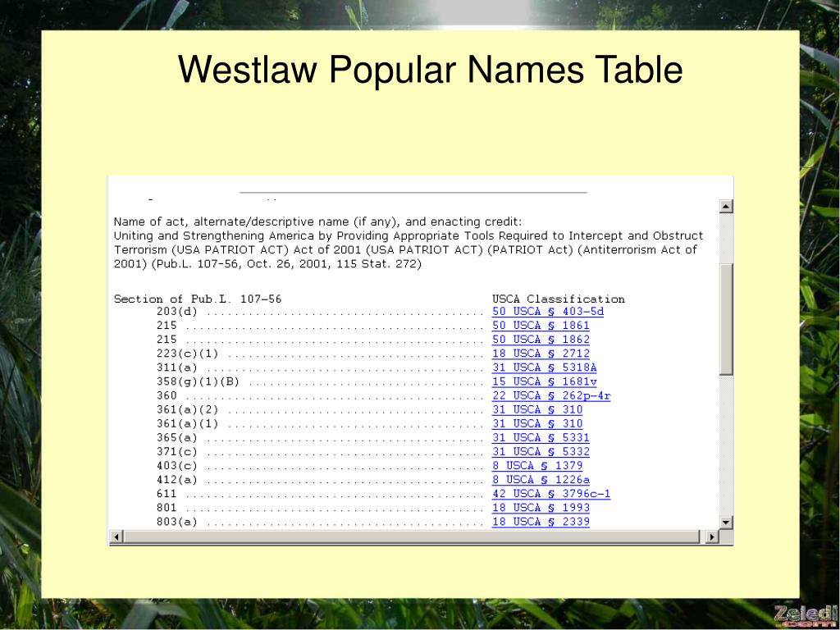Open the 8 USCA § 1379 link
The height and width of the screenshot is (630, 840).
tap(537, 466)
